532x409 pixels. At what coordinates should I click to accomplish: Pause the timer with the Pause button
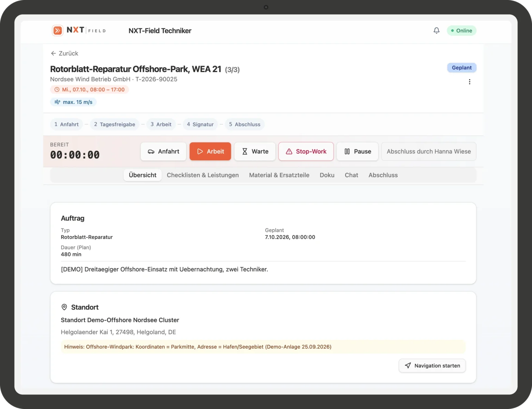pos(357,151)
